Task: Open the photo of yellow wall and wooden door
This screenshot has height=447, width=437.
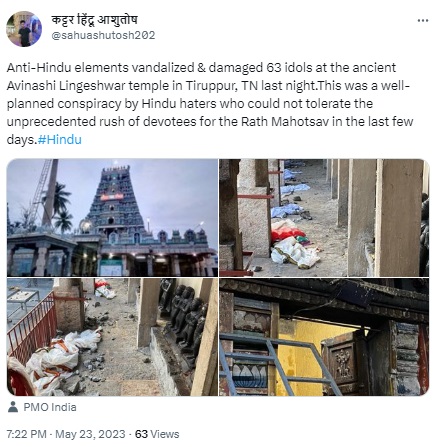Action: [x=324, y=337]
